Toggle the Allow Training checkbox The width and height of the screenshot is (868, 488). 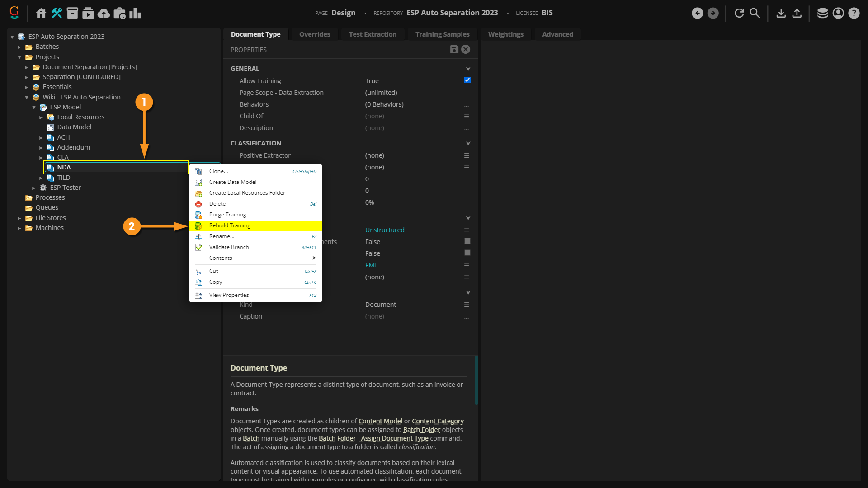pos(467,80)
